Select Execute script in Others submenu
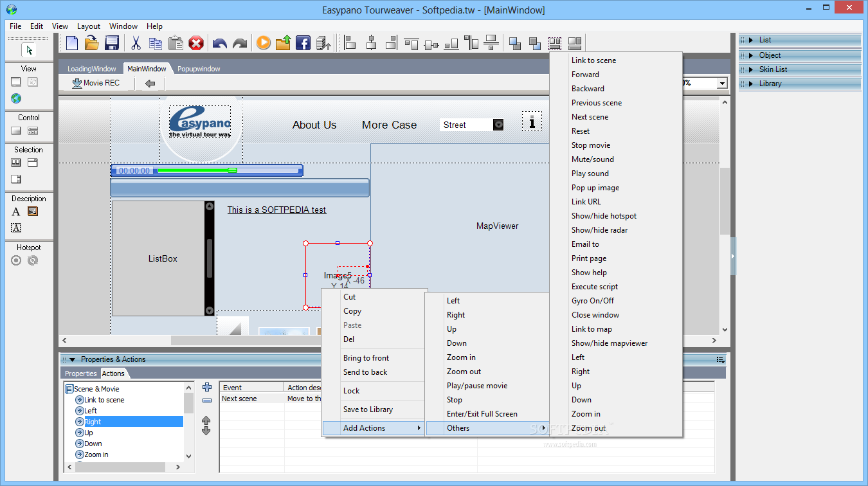Image resolution: width=868 pixels, height=486 pixels. pyautogui.click(x=595, y=287)
